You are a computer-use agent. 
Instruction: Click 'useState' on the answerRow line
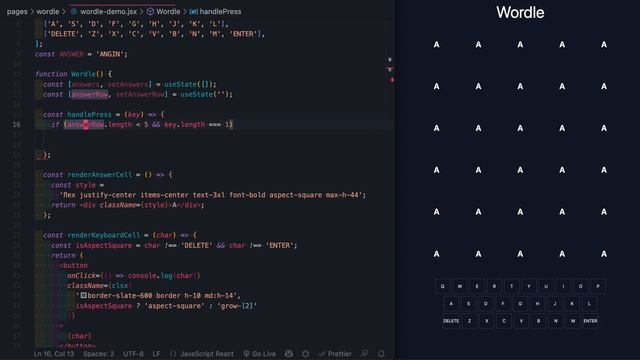196,94
